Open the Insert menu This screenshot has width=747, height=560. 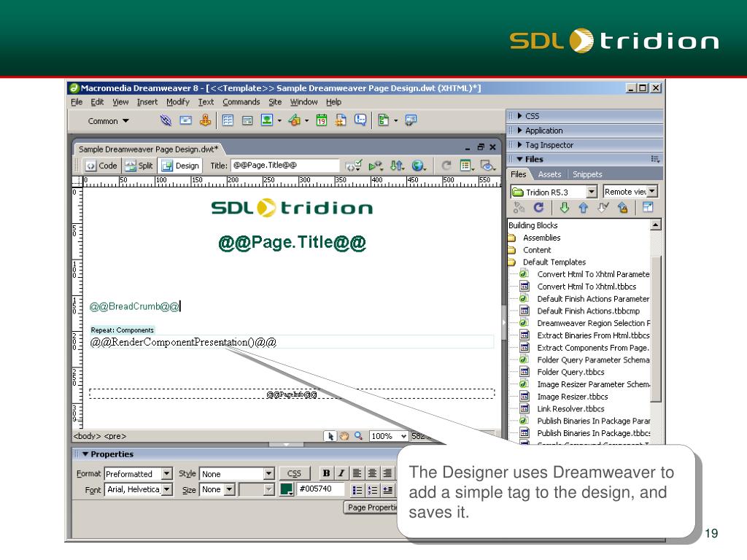(x=147, y=102)
